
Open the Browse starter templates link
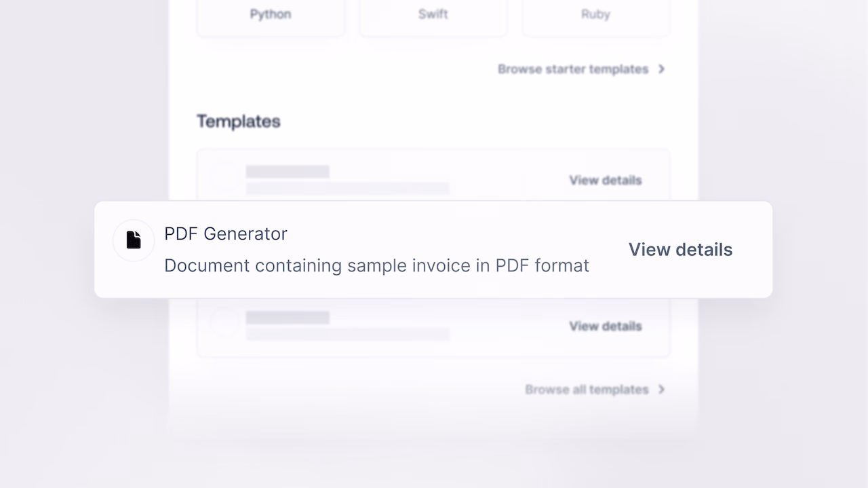[573, 69]
